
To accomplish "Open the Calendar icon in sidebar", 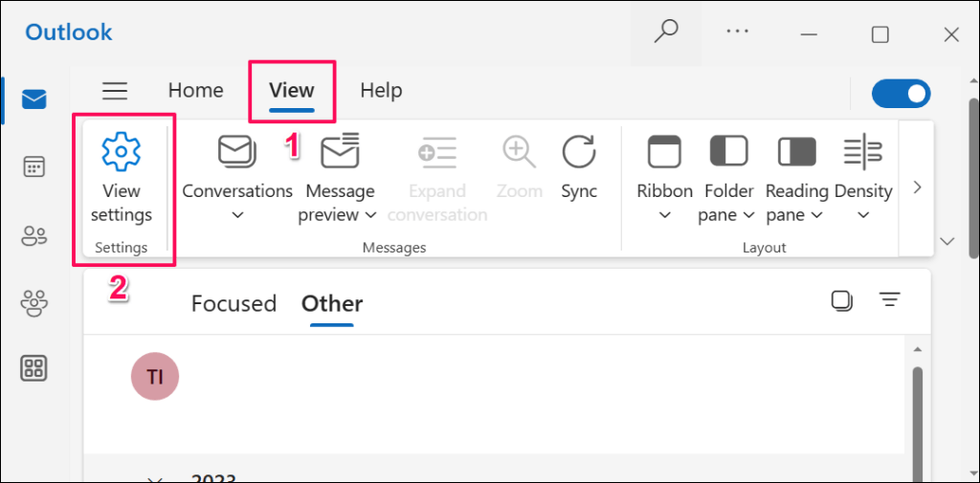I will click(33, 167).
